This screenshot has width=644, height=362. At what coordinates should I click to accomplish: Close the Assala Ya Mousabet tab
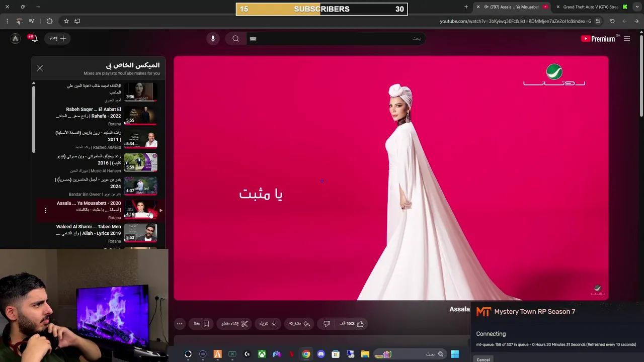click(478, 7)
